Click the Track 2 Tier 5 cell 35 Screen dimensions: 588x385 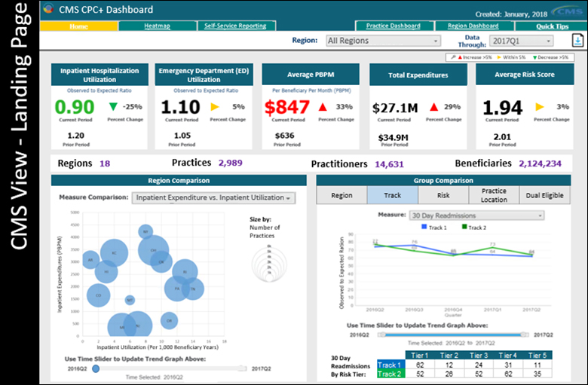coord(537,374)
